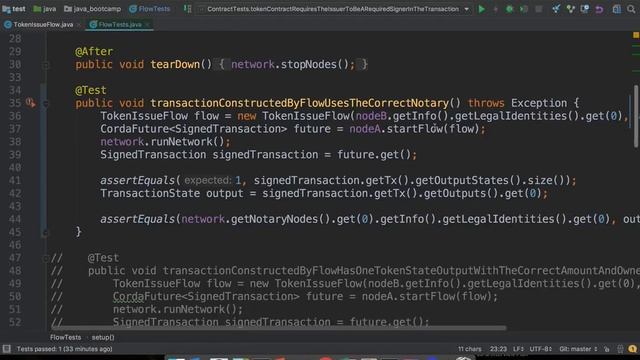The height and width of the screenshot is (360, 640).
Task: Click the Undo/revert purple arrow icon
Action: click(x=599, y=9)
